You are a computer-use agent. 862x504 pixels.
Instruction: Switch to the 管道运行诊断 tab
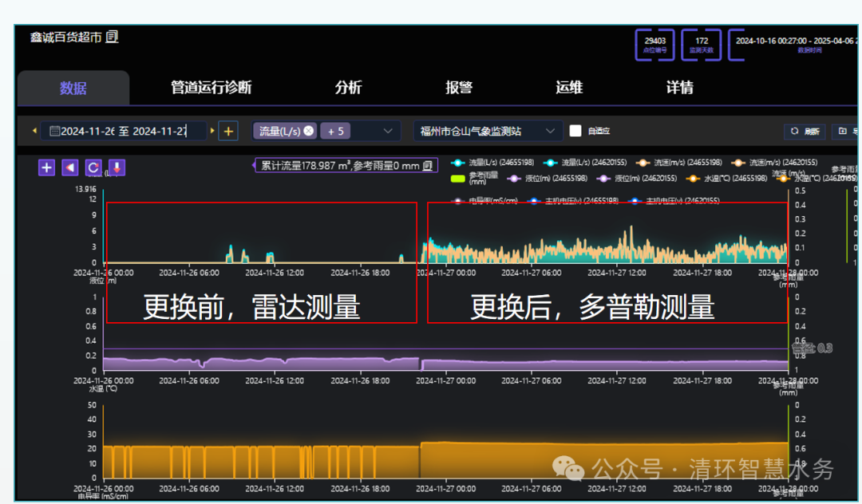pos(212,88)
